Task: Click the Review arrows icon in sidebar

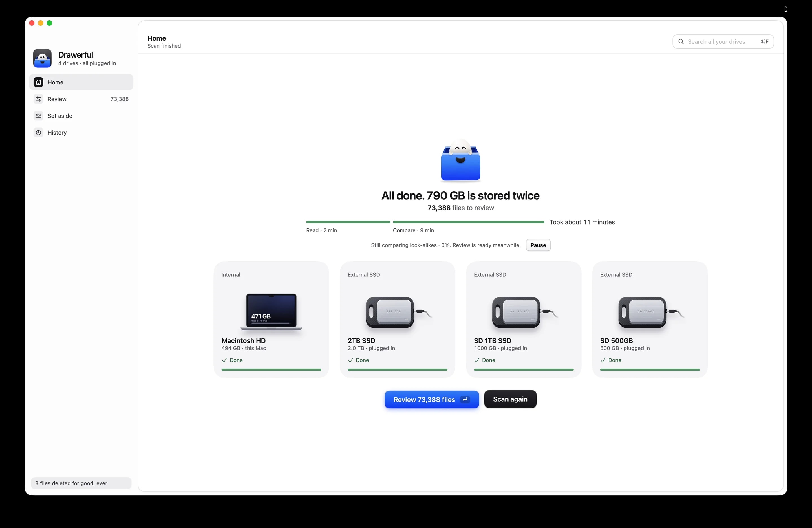Action: tap(39, 99)
